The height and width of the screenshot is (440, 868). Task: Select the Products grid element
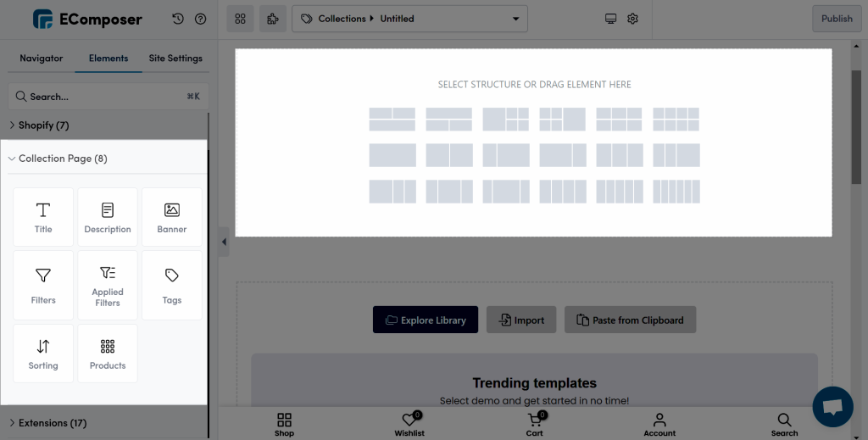[108, 354]
